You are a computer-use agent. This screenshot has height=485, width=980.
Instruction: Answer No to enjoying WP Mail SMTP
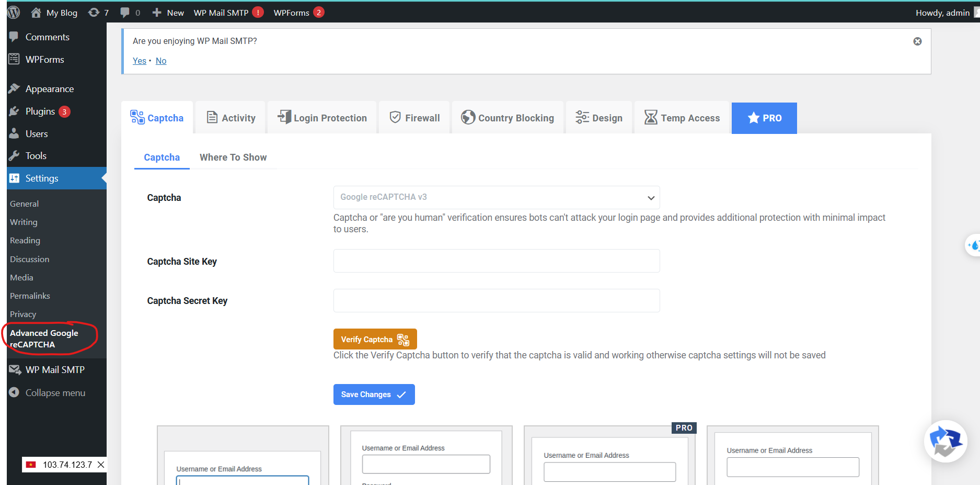(161, 61)
